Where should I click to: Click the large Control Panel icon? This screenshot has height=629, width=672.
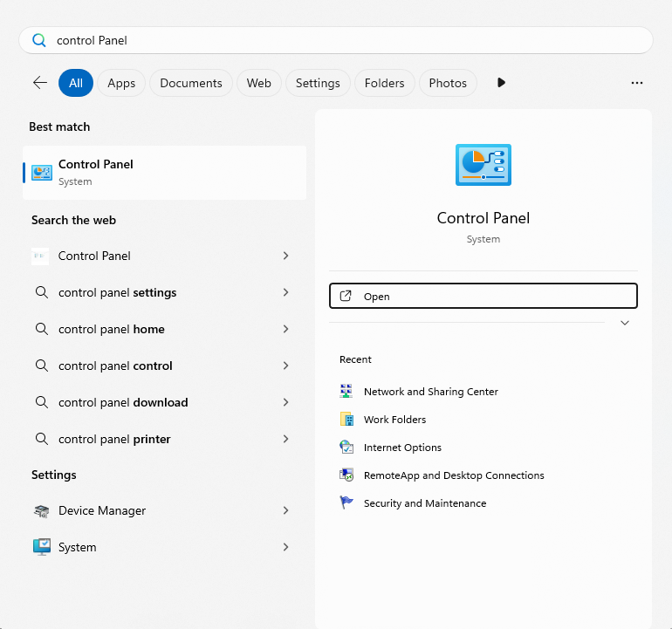click(x=483, y=165)
